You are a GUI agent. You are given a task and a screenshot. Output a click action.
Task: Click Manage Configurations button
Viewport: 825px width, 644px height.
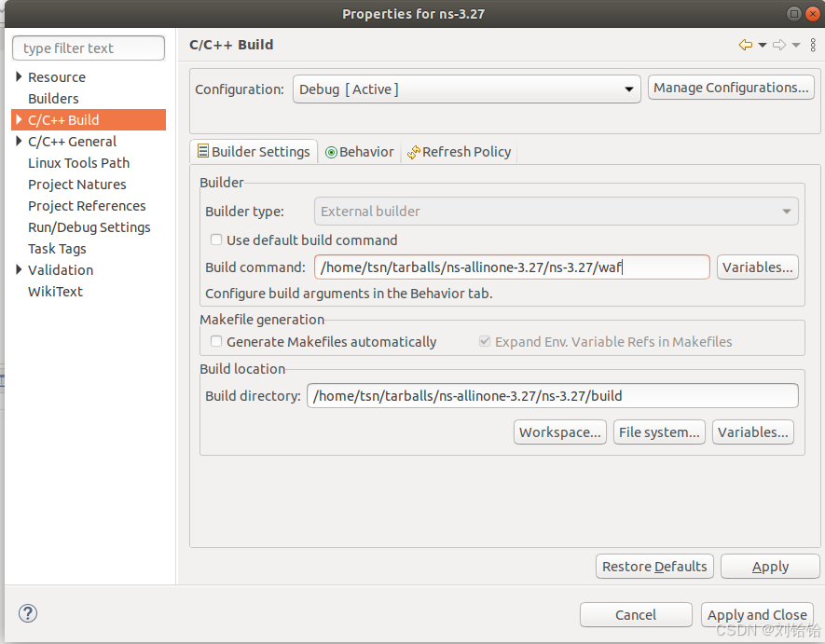(x=731, y=87)
